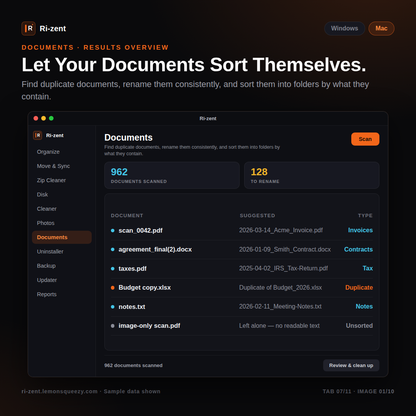Screen dimensions: 416x416
Task: Click the red close window button
Action: [36, 118]
